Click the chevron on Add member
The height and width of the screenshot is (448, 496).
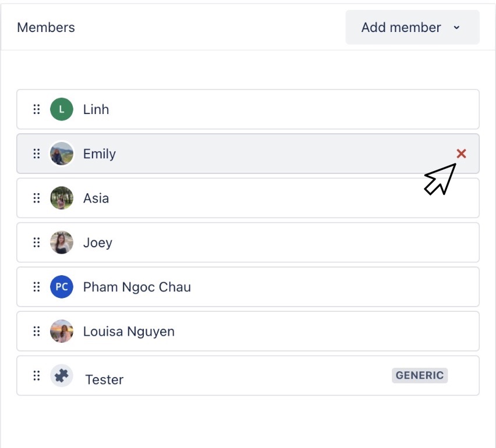(458, 27)
